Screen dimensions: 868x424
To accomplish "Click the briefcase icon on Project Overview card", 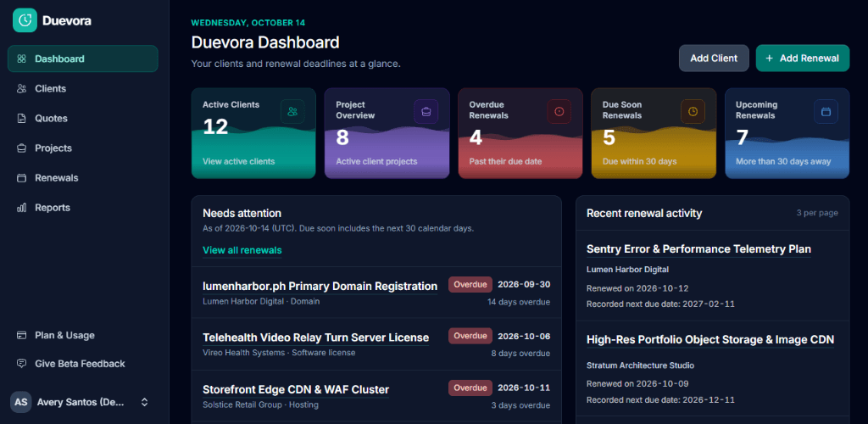I will click(426, 111).
